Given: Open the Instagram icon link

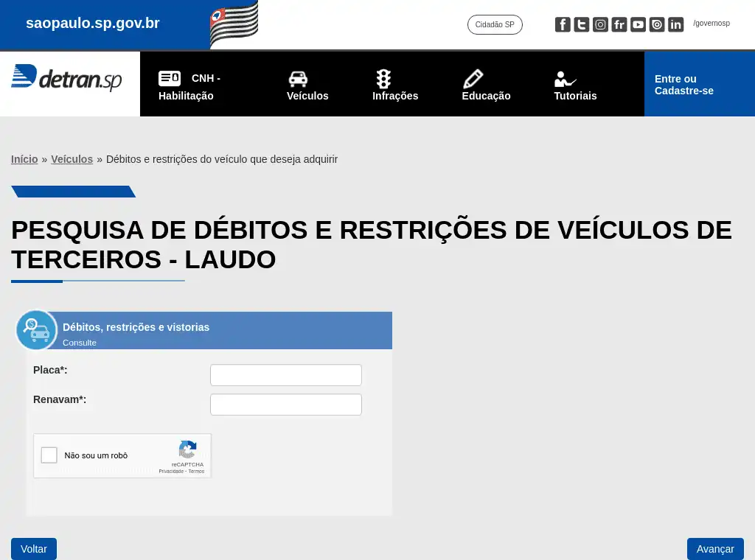Looking at the screenshot, I should [x=601, y=25].
